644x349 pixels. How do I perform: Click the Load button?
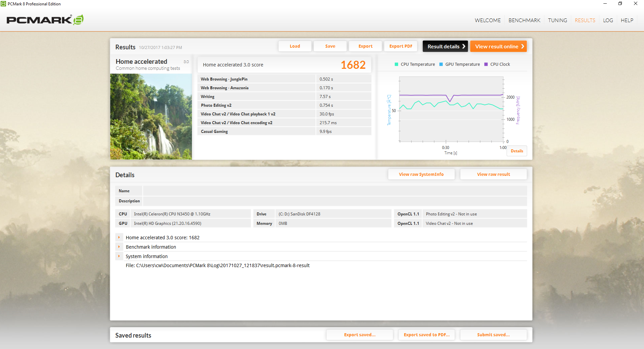coord(295,46)
